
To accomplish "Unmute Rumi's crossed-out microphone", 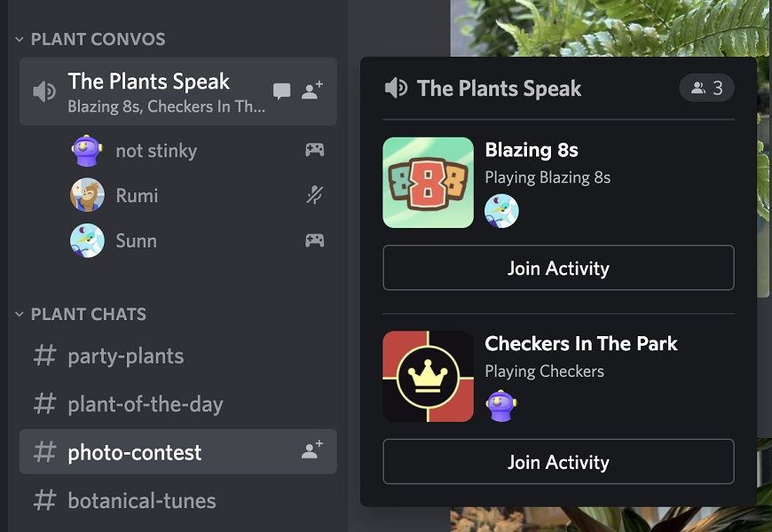I will pyautogui.click(x=313, y=195).
